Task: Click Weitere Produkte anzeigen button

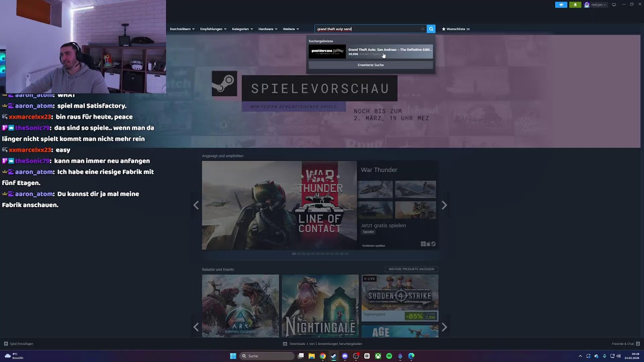Action: (x=411, y=269)
